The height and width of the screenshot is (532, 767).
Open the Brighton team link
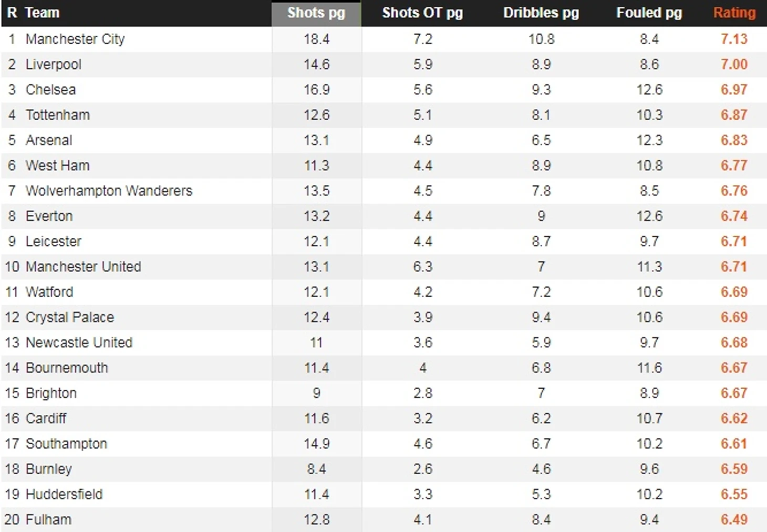coord(51,393)
